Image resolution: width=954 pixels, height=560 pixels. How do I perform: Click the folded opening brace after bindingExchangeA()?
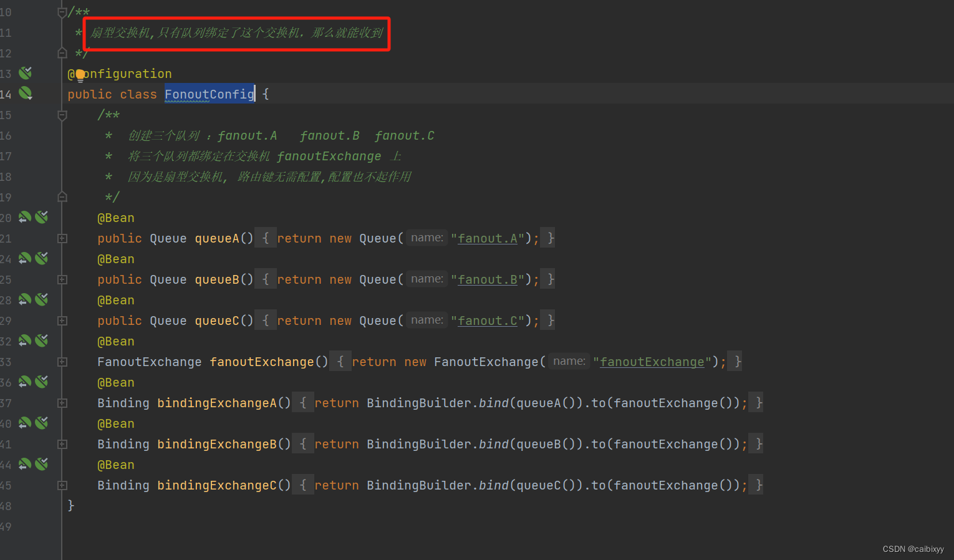tap(303, 403)
